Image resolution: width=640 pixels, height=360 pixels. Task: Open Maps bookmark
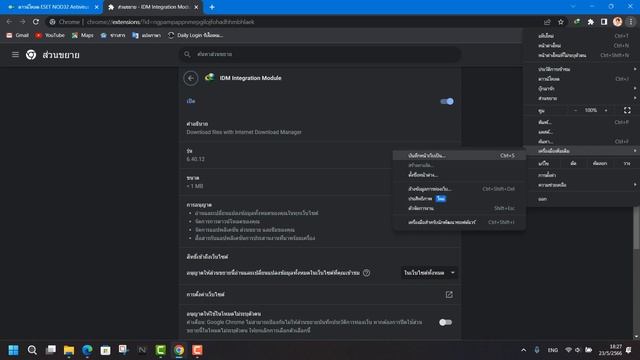coord(82,36)
